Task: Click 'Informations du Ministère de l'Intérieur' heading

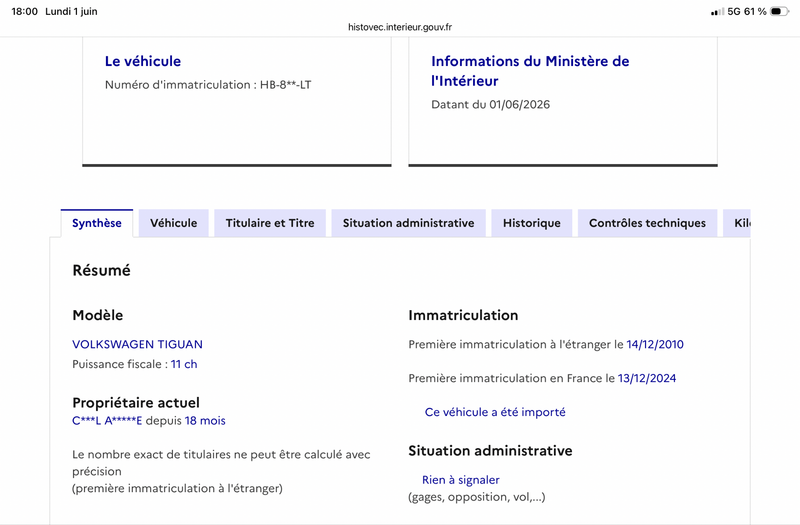Action: point(530,71)
